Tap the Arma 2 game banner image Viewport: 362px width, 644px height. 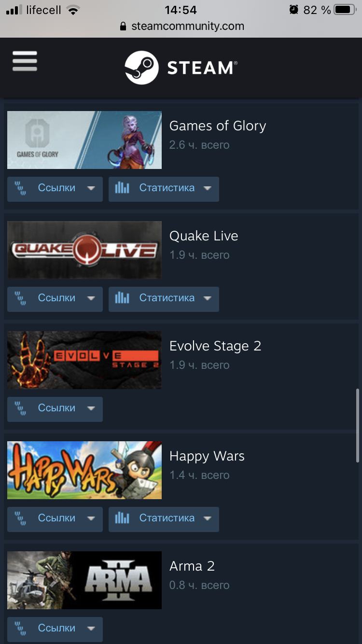(84, 580)
